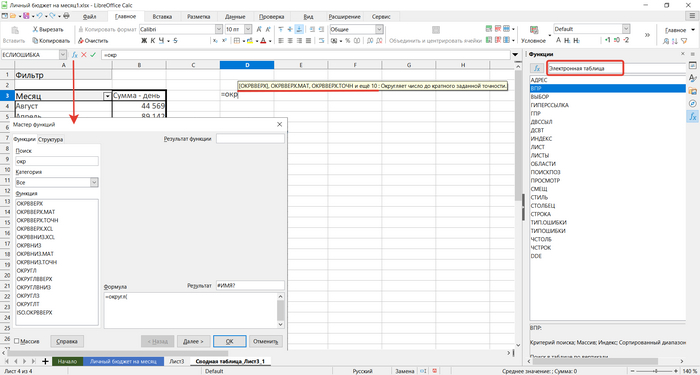Open the Function Wizard fx icon in formula bar
This screenshot has height=375, width=700.
pos(75,54)
